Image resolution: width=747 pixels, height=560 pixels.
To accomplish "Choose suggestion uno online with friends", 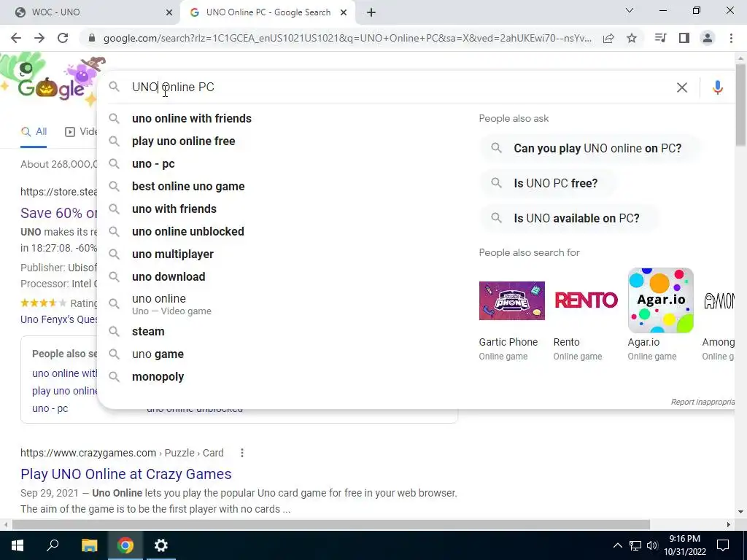I will coord(192,118).
